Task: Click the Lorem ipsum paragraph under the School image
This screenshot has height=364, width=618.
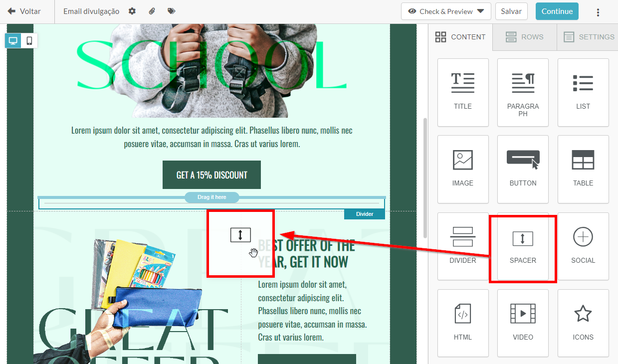Action: click(212, 137)
